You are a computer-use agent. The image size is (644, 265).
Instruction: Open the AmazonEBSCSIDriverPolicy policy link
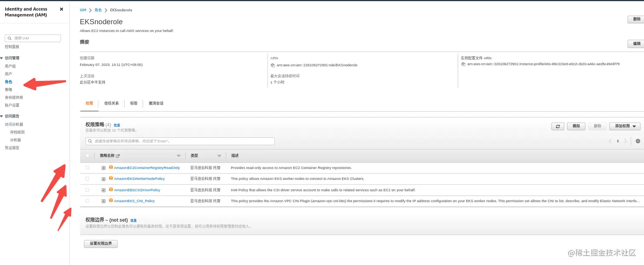137,190
